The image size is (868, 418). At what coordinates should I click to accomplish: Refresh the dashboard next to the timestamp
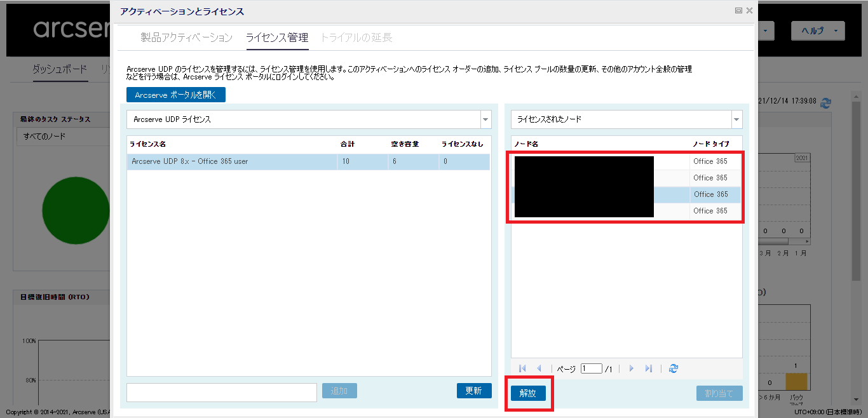pyautogui.click(x=826, y=102)
